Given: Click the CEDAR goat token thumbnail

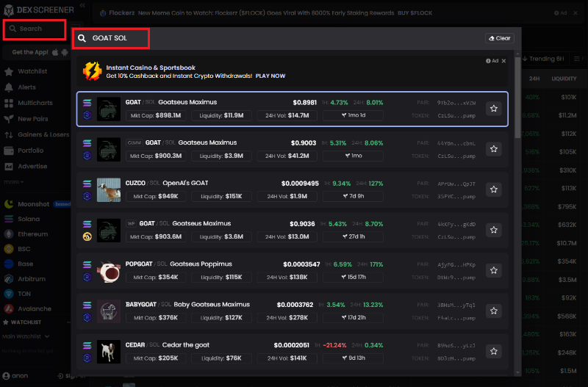Looking at the screenshot, I should 109,352.
